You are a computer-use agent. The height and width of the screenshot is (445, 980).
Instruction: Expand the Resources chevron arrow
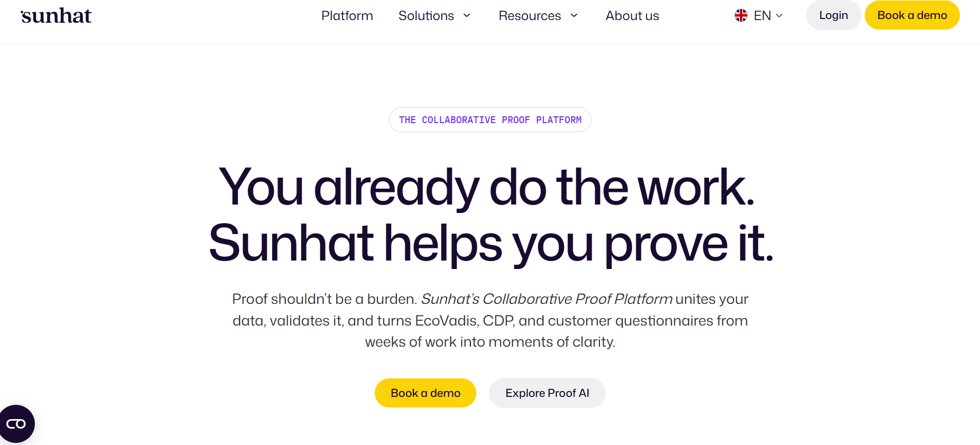[574, 16]
